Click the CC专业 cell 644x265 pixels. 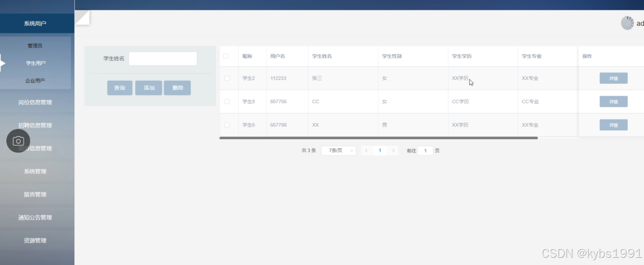[x=530, y=101]
